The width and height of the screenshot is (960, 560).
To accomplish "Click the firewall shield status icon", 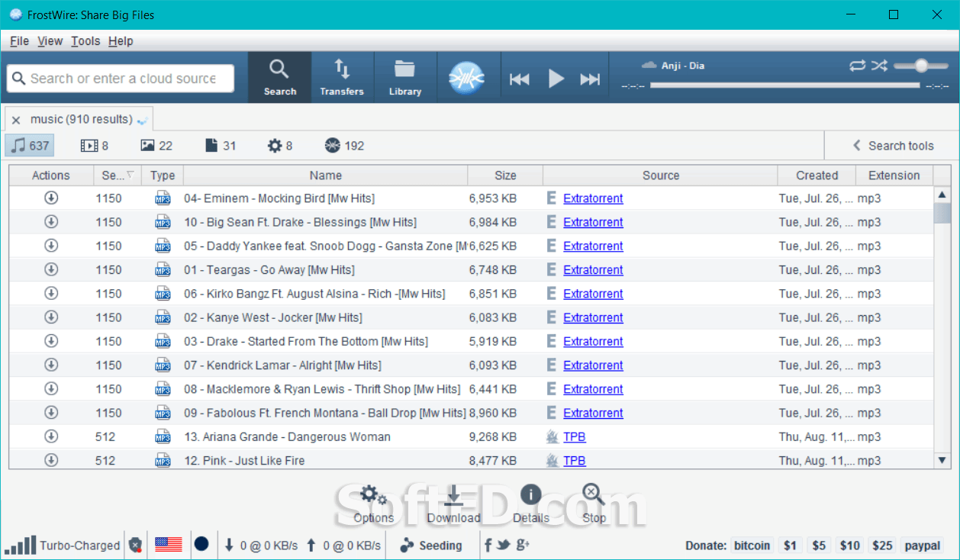I will pyautogui.click(x=135, y=545).
